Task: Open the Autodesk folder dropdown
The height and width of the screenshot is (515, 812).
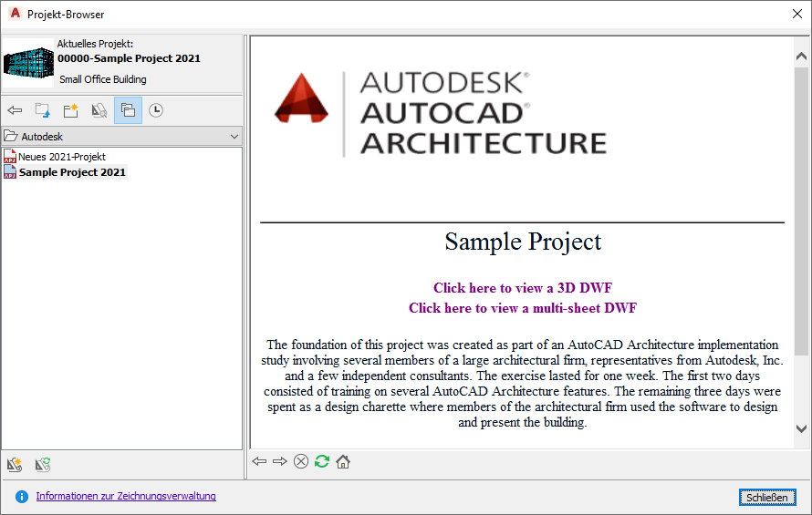Action: click(x=121, y=137)
